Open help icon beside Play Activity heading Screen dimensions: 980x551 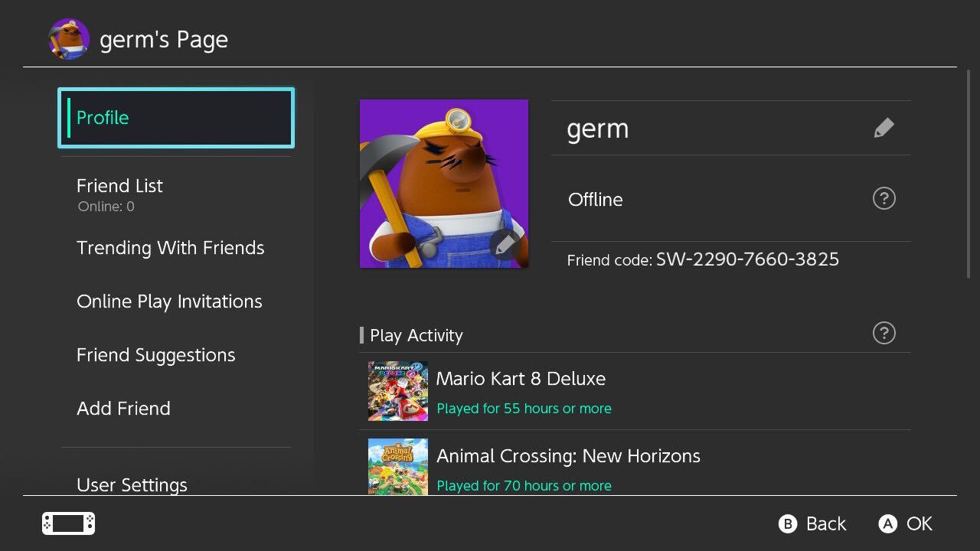[884, 333]
